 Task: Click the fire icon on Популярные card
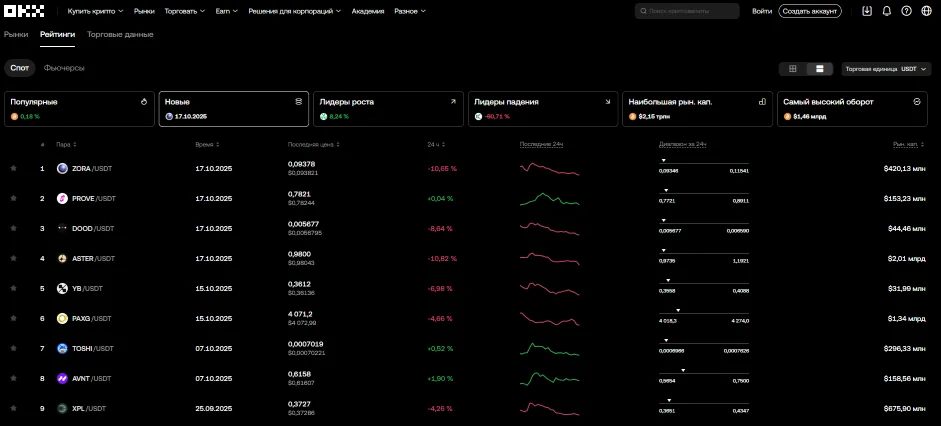click(144, 102)
